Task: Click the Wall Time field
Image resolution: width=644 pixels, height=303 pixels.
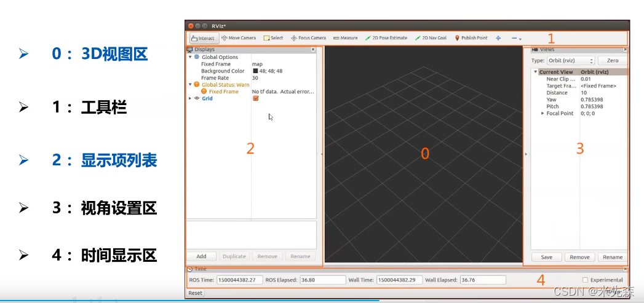Action: (399, 280)
